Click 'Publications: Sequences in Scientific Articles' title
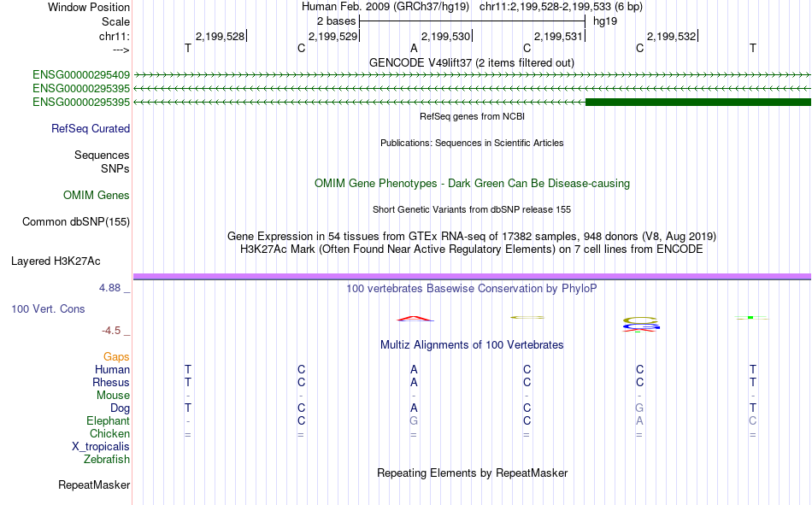 point(472,143)
